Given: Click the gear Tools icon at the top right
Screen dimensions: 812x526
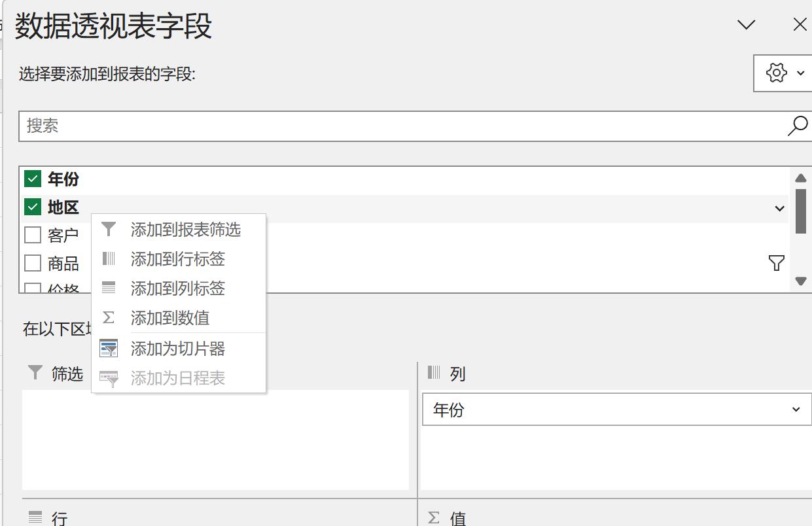Looking at the screenshot, I should pyautogui.click(x=775, y=73).
